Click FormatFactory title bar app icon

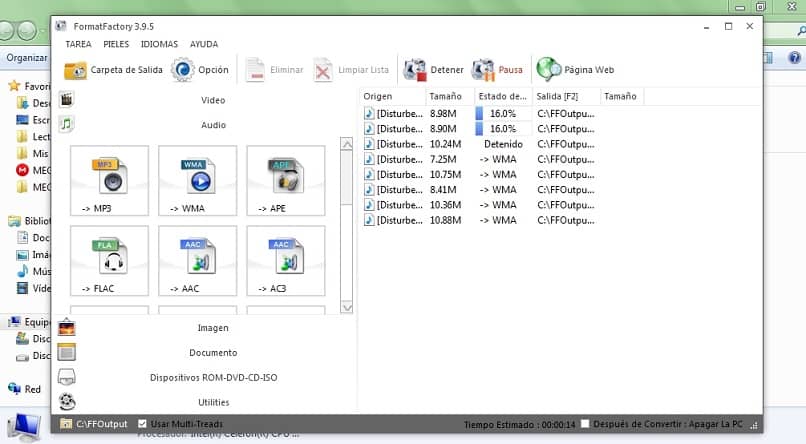pyautogui.click(x=61, y=26)
